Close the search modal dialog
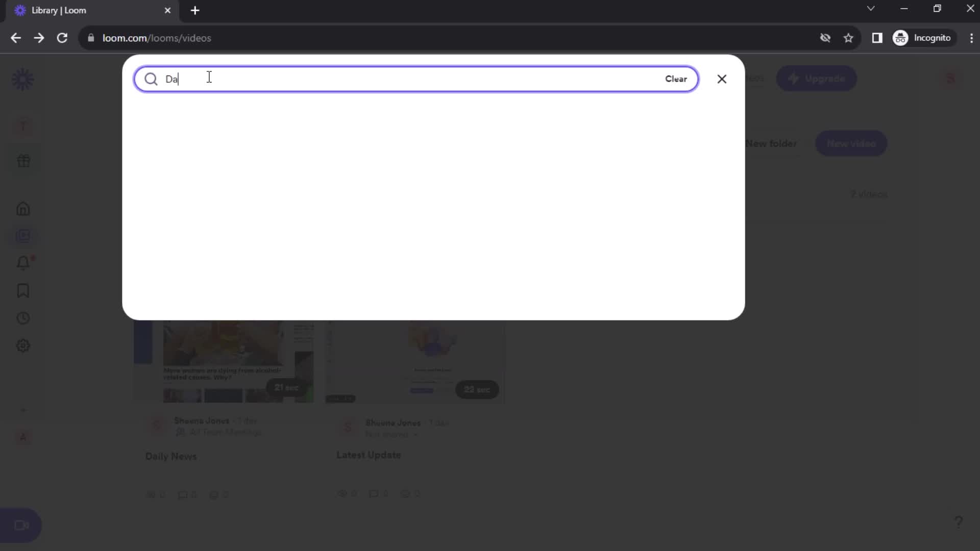The height and width of the screenshot is (551, 980). tap(722, 79)
